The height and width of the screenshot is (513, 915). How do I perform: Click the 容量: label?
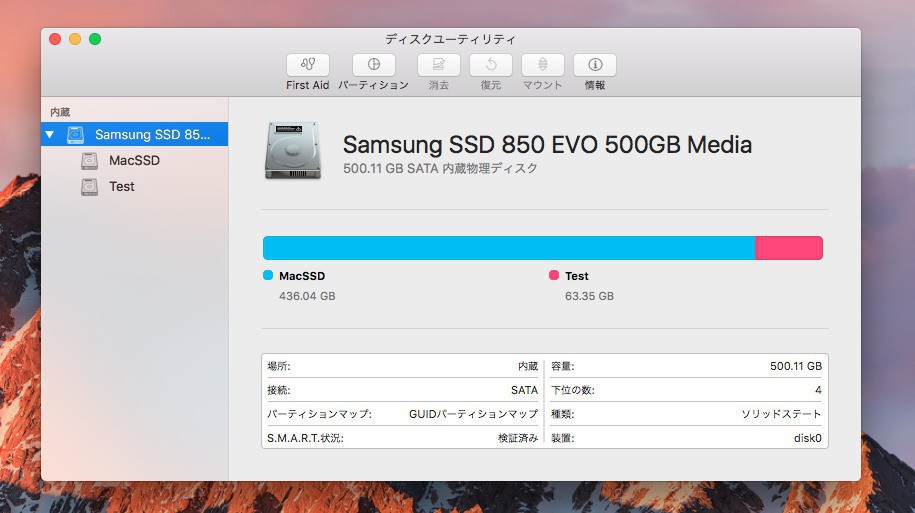point(563,366)
